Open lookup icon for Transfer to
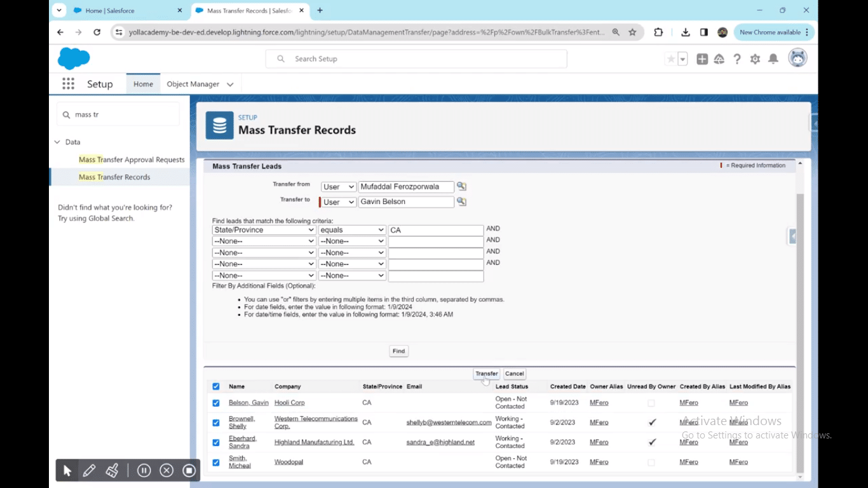868x488 pixels. pyautogui.click(x=461, y=201)
